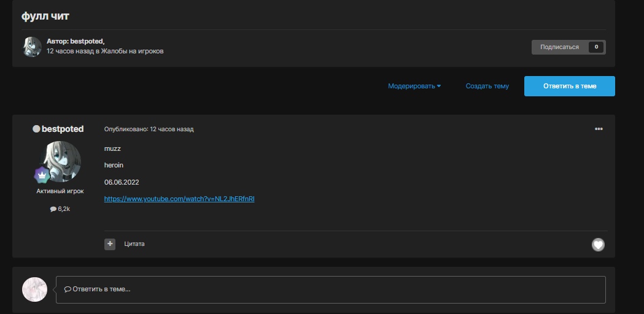Open the three-dot post options menu

coord(599,129)
